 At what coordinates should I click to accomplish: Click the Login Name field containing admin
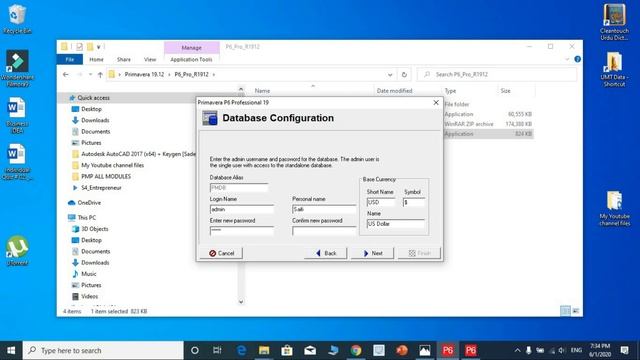242,209
